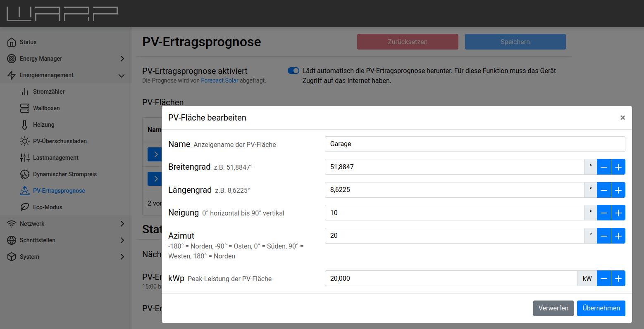This screenshot has height=329, width=644.
Task: Expand the Netzwerk menu chevron
Action: (x=122, y=224)
